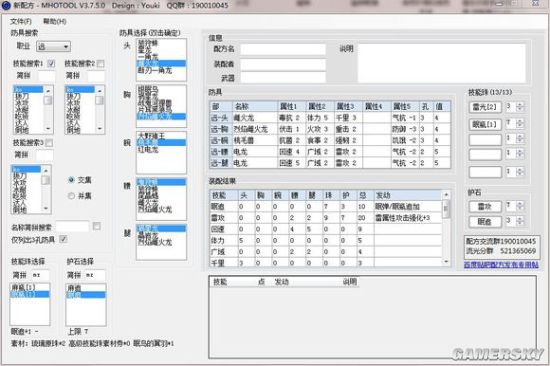
Task: Select 红电龙 in the 腕 list
Action: click(x=148, y=150)
